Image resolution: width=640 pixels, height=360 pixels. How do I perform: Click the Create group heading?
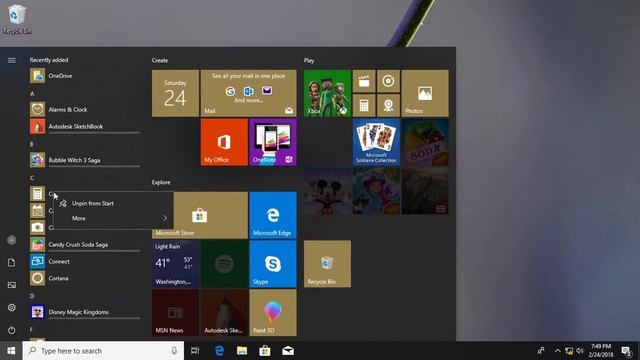pyautogui.click(x=160, y=60)
